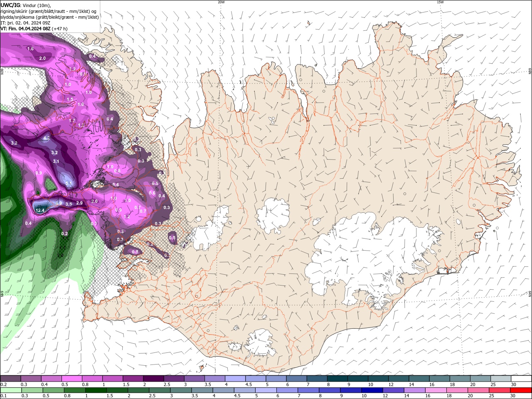Click the round Hofsjökull glacier in central Iceland
This screenshot has height=399, width=532.
(x=273, y=215)
